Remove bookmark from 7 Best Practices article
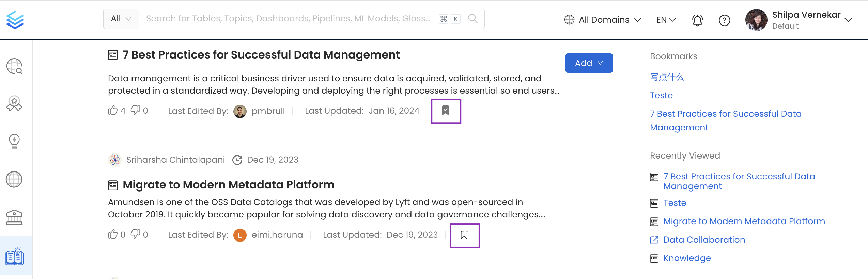Image resolution: width=868 pixels, height=279 pixels. click(x=446, y=111)
